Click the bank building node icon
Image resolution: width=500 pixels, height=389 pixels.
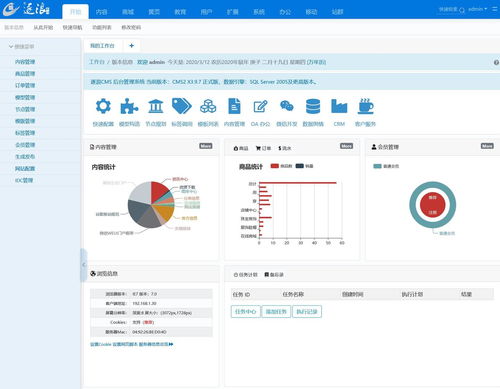[x=156, y=107]
